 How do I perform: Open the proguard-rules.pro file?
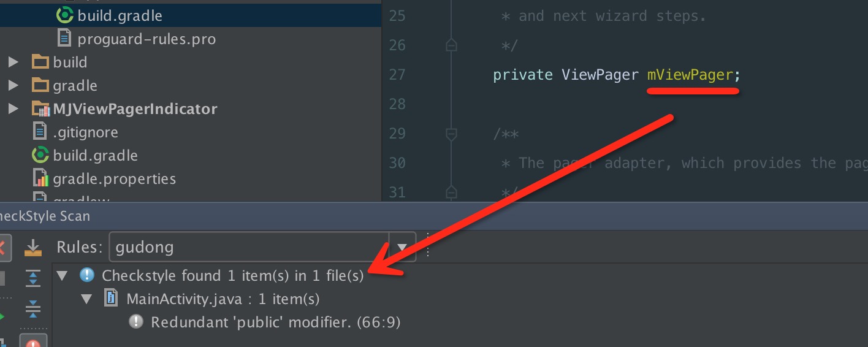point(147,39)
